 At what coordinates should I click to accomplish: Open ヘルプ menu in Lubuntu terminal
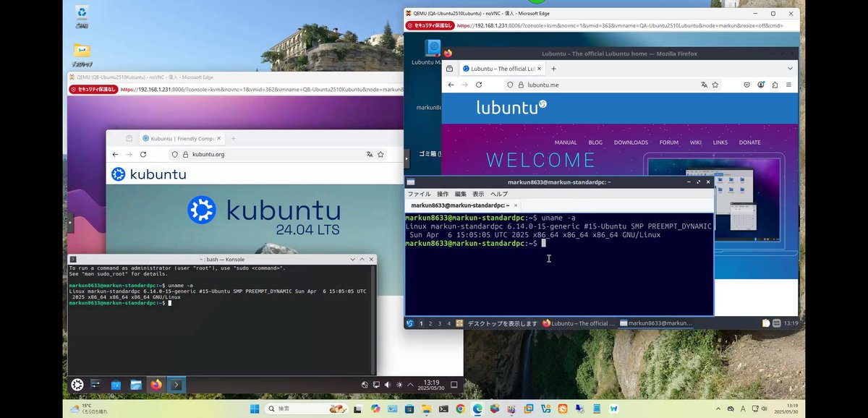(x=499, y=195)
